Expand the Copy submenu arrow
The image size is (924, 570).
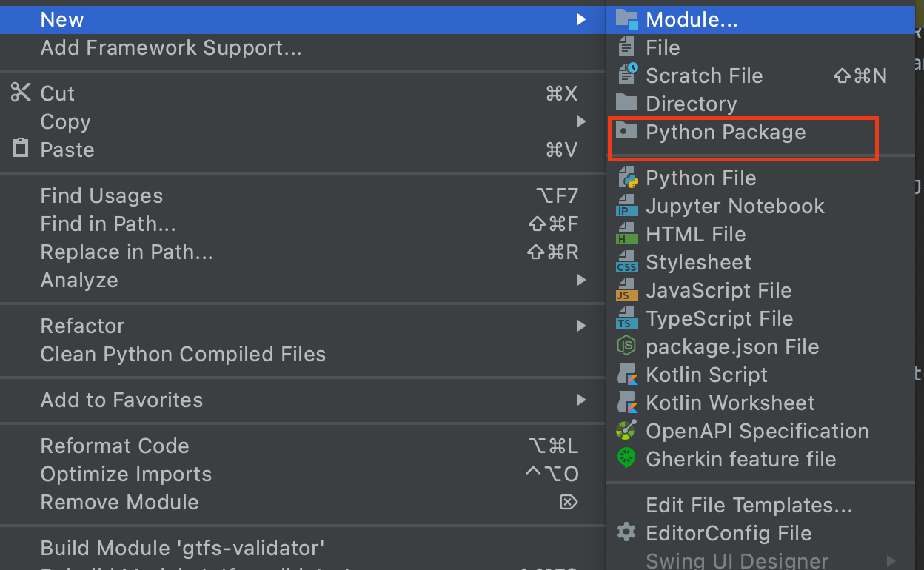click(x=581, y=121)
